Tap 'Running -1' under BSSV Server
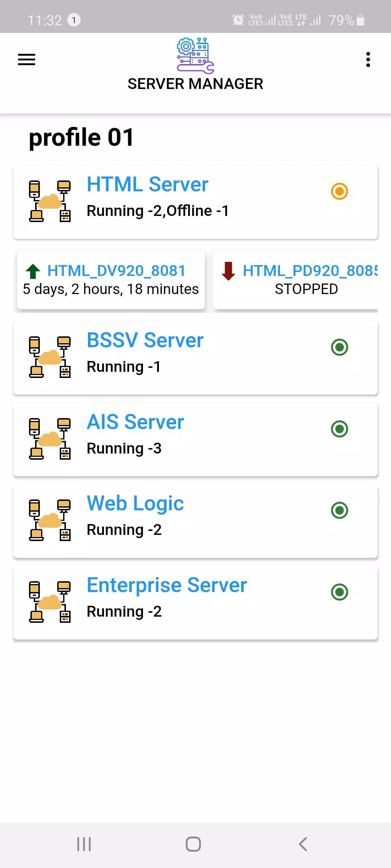The height and width of the screenshot is (868, 391). pyautogui.click(x=124, y=367)
